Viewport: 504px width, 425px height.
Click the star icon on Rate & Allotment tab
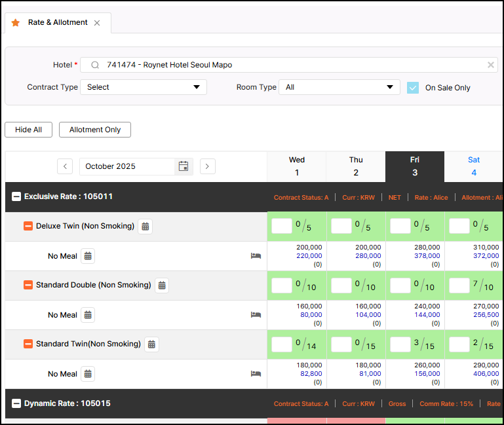click(16, 23)
